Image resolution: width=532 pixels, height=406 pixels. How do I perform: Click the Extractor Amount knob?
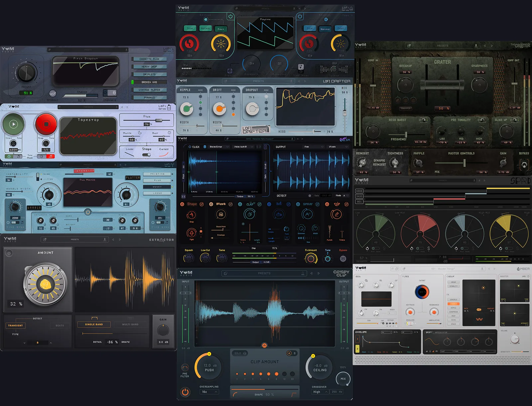pyautogui.click(x=45, y=284)
